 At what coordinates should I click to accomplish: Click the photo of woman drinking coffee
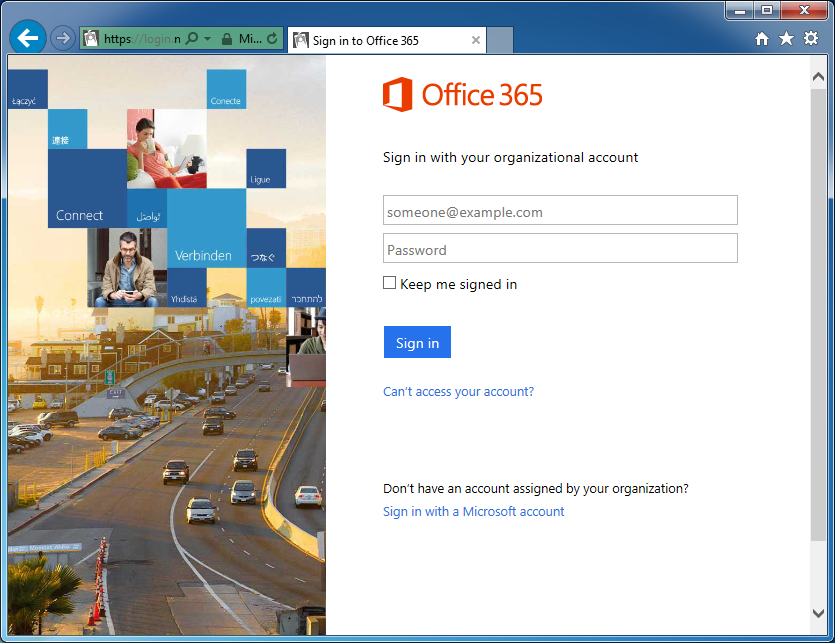pyautogui.click(x=167, y=149)
